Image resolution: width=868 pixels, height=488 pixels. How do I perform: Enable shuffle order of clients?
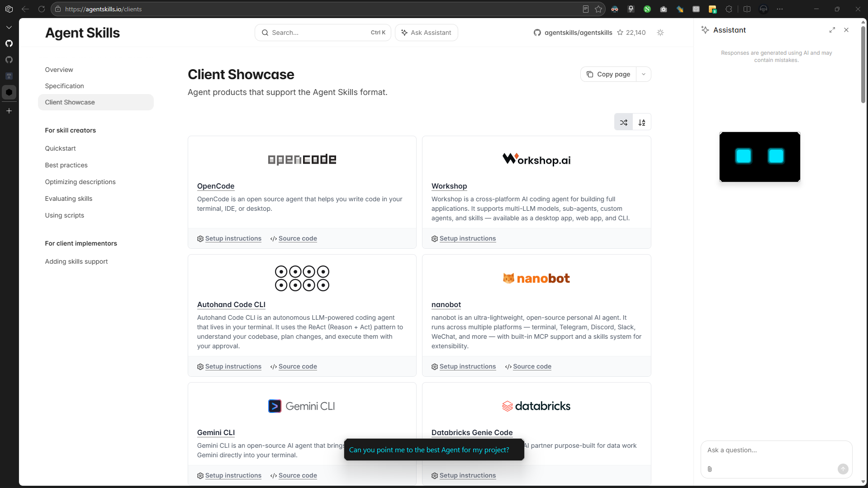pyautogui.click(x=624, y=122)
